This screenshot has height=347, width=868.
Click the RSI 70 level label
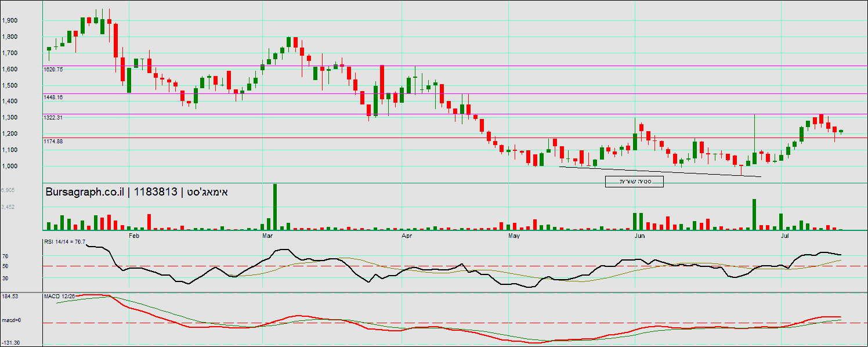point(5,256)
